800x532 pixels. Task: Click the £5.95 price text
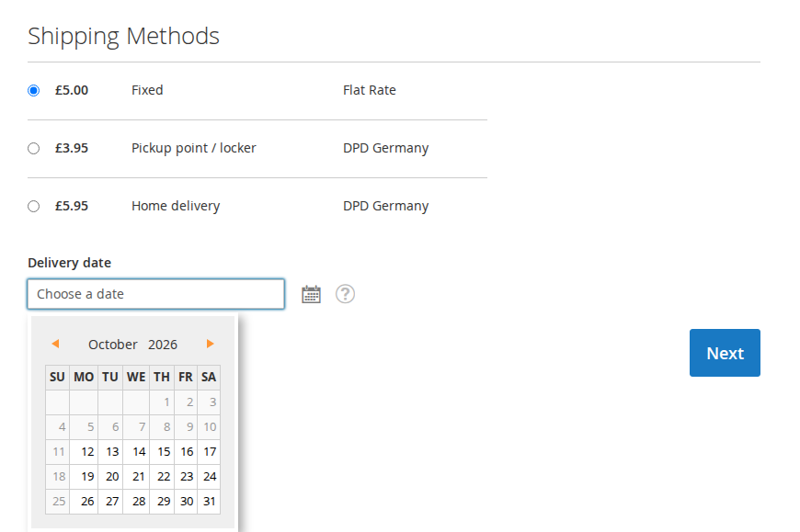point(72,206)
